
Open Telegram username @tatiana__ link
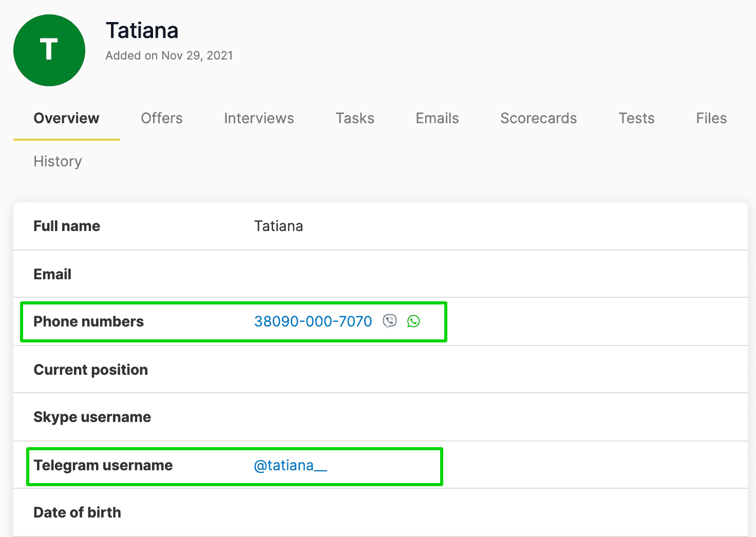[290, 466]
